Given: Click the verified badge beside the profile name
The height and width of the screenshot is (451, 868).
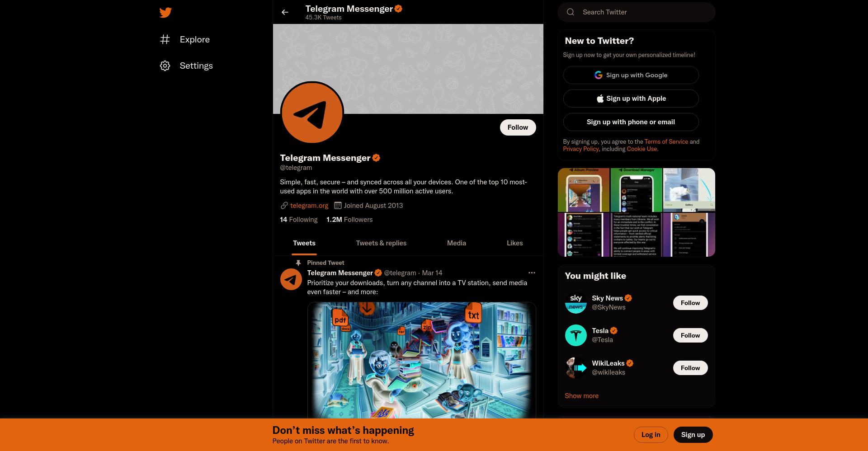Looking at the screenshot, I should tap(376, 158).
